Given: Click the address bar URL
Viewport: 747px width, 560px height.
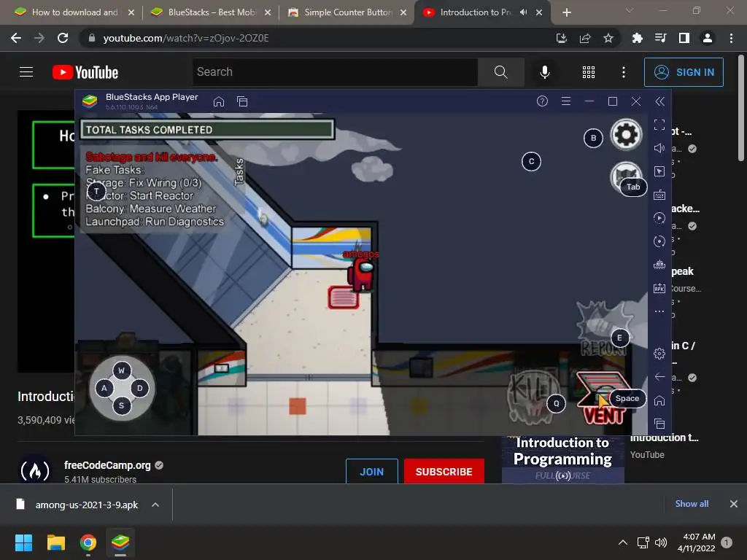Looking at the screenshot, I should click(186, 38).
